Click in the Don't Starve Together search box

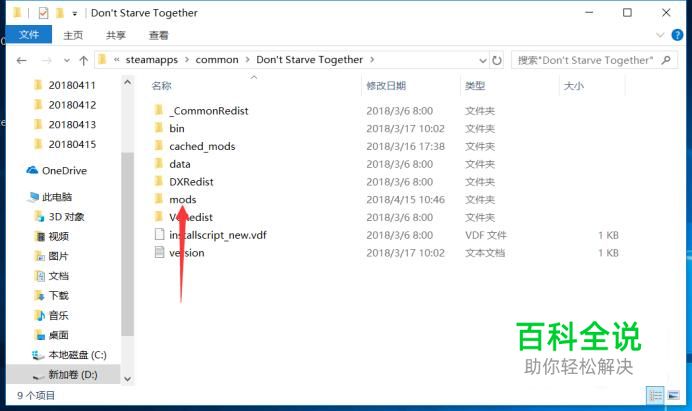(585, 60)
